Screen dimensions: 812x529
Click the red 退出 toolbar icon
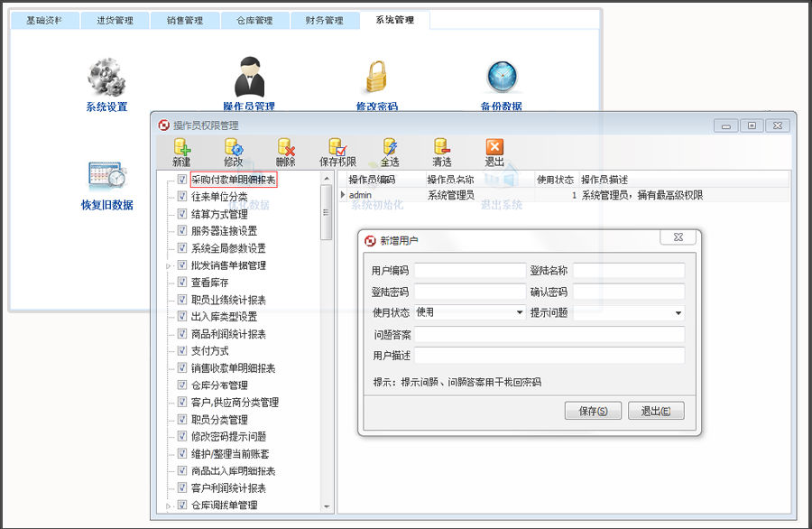(x=494, y=146)
